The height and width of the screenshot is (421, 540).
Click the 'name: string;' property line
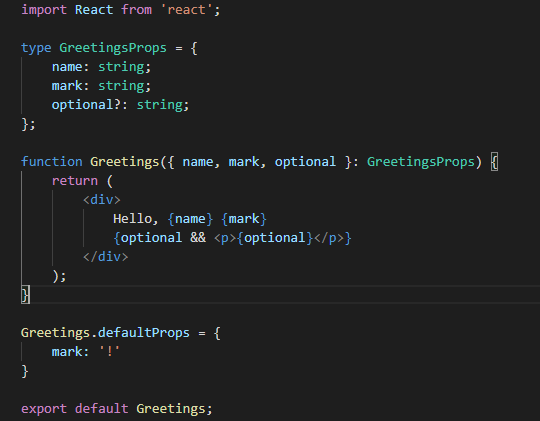click(101, 67)
